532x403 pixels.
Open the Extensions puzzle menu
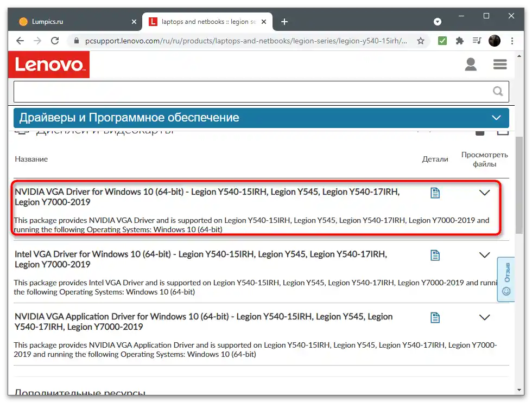tap(459, 41)
